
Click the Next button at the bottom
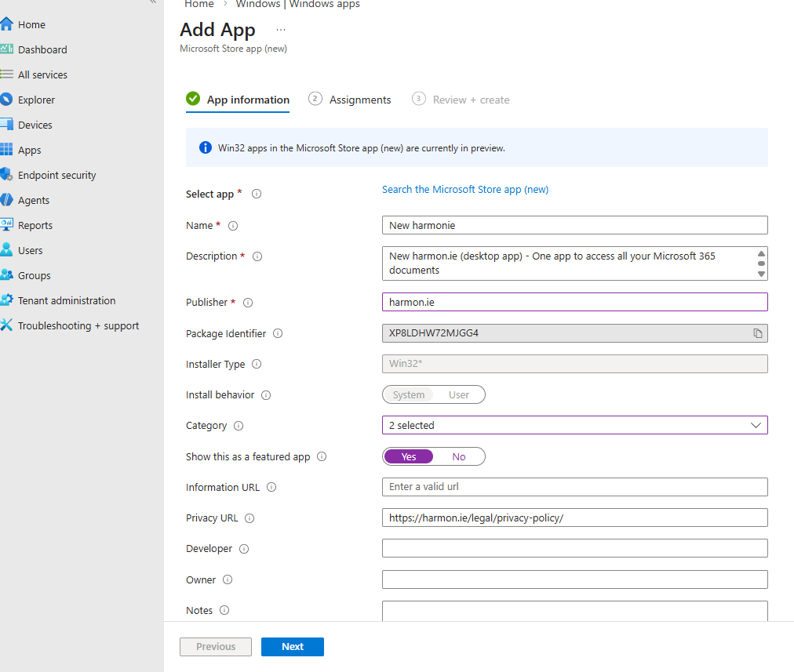tap(292, 646)
